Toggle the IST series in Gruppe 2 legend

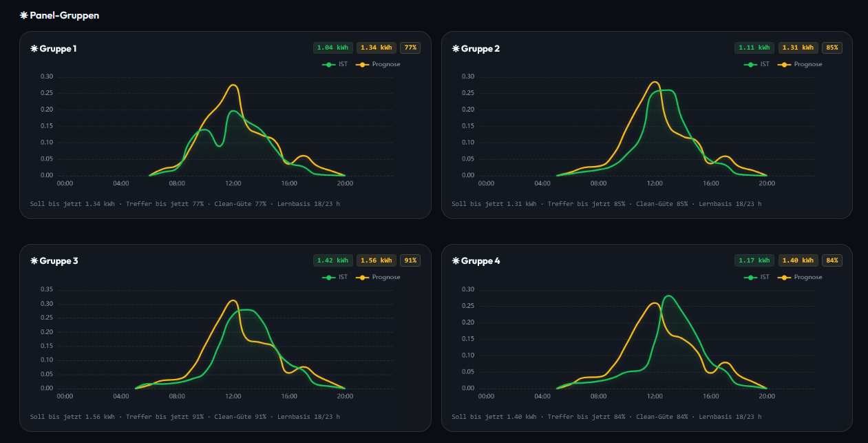756,64
